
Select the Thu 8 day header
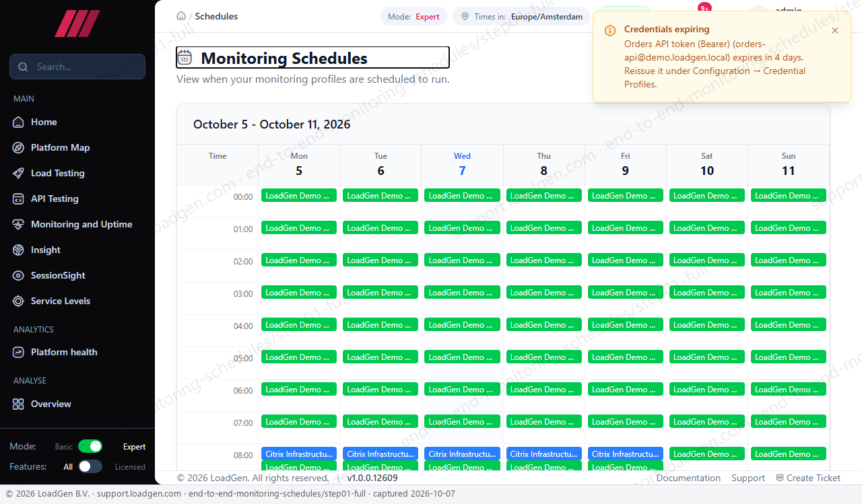(x=544, y=164)
